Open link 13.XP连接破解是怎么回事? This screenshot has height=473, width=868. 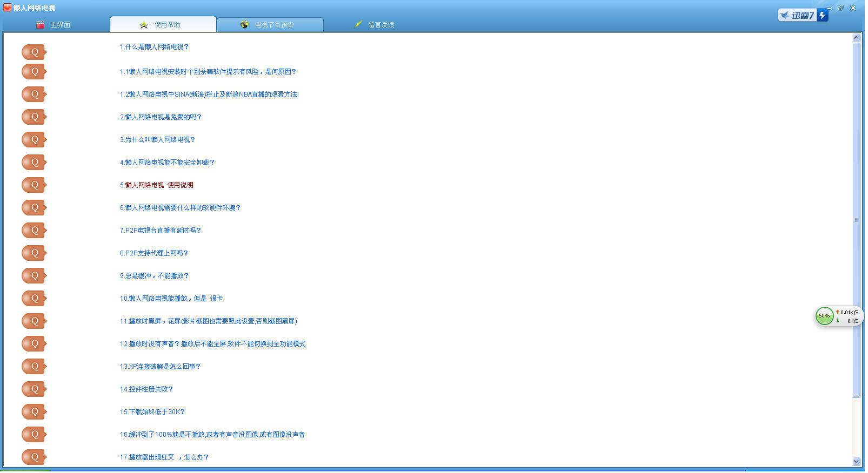click(x=160, y=367)
